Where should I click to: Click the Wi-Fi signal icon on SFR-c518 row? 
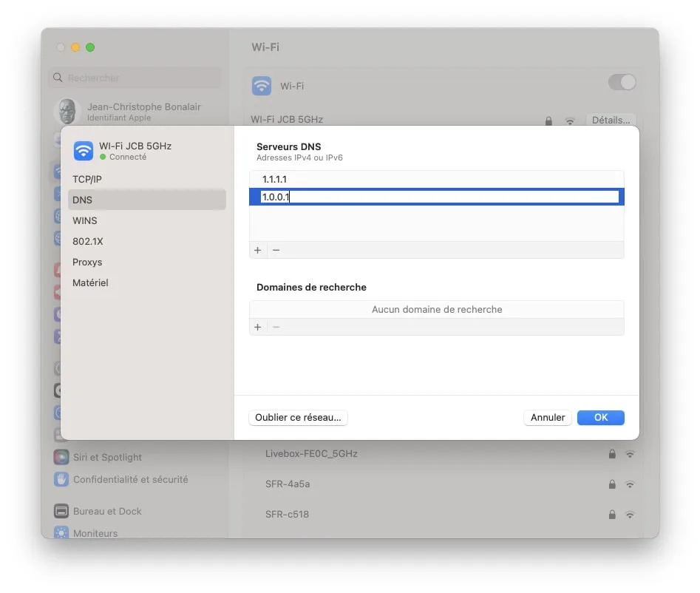coord(630,515)
